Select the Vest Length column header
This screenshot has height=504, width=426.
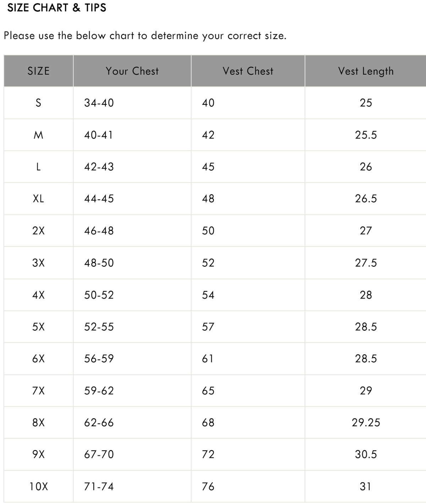(x=366, y=71)
